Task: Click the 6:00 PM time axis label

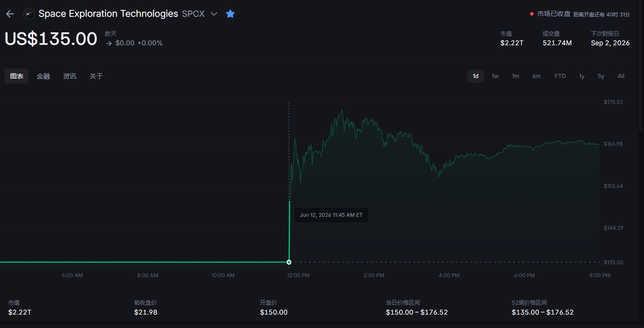Action: click(x=525, y=275)
